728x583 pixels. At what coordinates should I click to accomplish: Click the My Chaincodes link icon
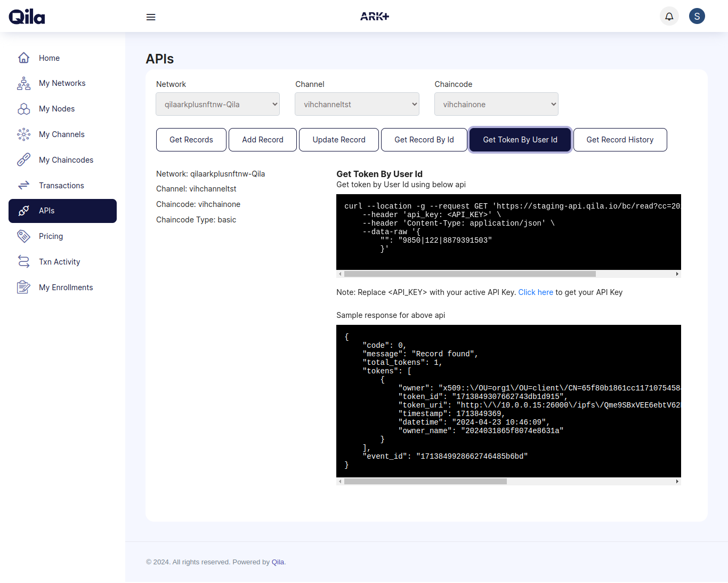click(x=24, y=160)
